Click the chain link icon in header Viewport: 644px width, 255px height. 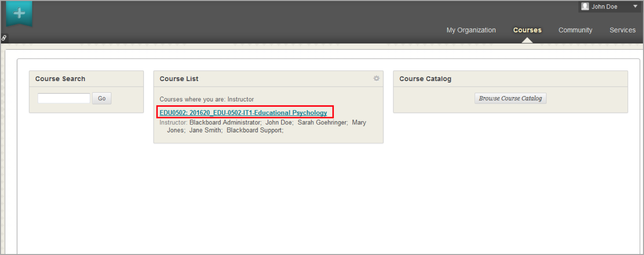[x=4, y=38]
